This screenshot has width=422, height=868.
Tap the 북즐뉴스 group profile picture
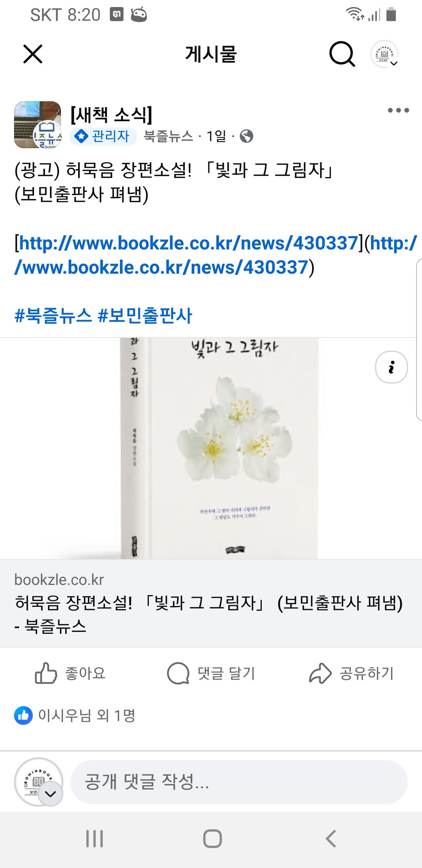pos(38,125)
